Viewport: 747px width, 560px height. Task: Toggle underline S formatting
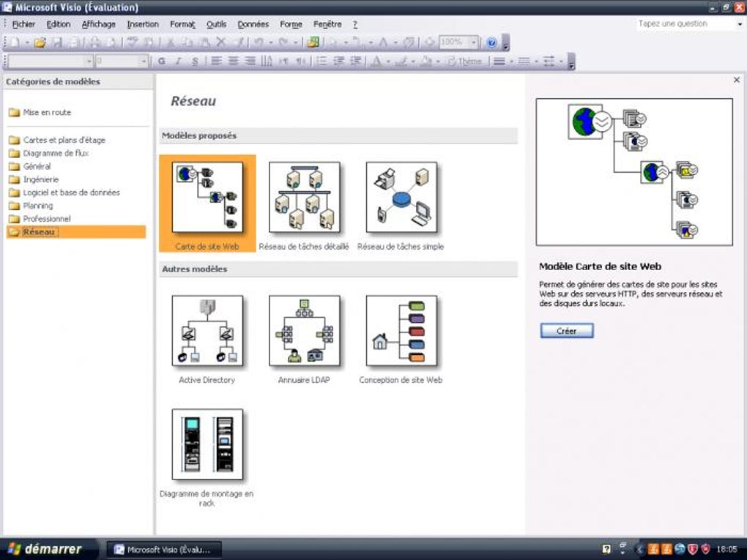click(x=194, y=61)
